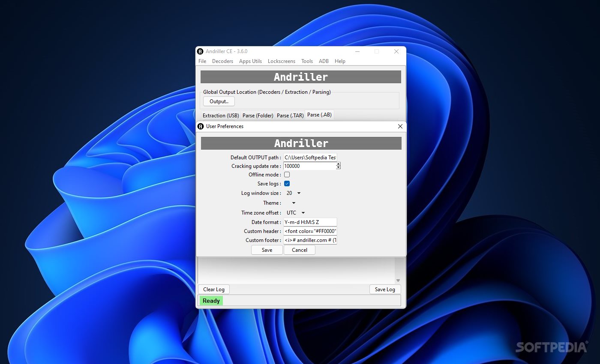The height and width of the screenshot is (364, 600).
Task: Close the Andriller CE main window
Action: (396, 51)
